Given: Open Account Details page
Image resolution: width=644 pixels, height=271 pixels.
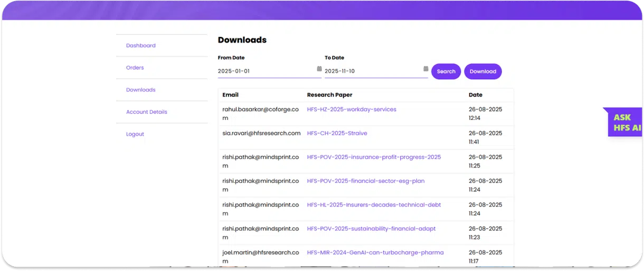Looking at the screenshot, I should click(146, 112).
